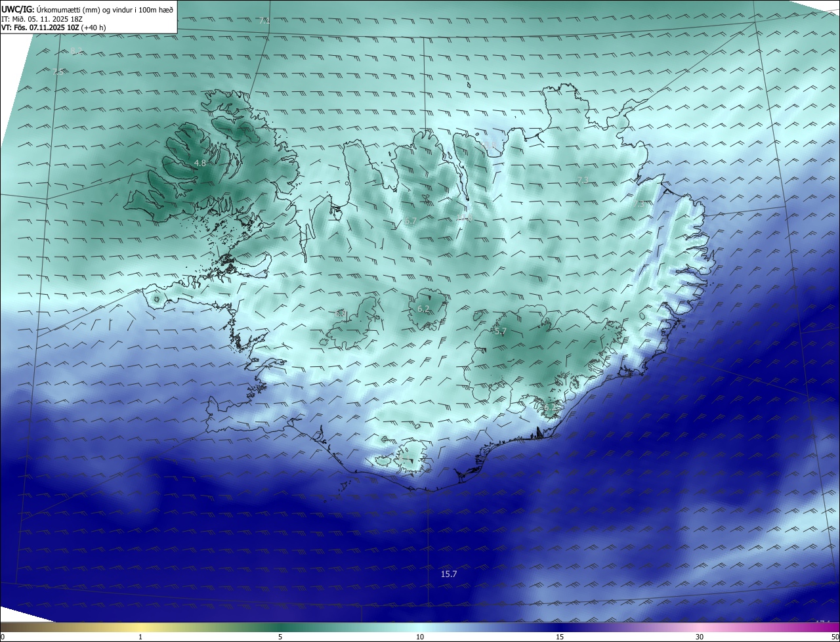Click the '15' tick label on the colour scale
The width and height of the screenshot is (840, 642).
pyautogui.click(x=560, y=637)
